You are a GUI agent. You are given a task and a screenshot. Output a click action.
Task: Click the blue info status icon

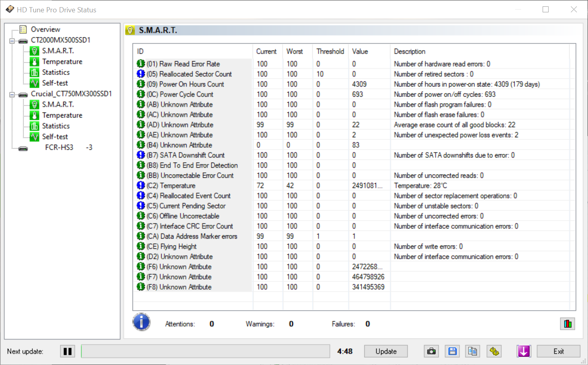[141, 322]
